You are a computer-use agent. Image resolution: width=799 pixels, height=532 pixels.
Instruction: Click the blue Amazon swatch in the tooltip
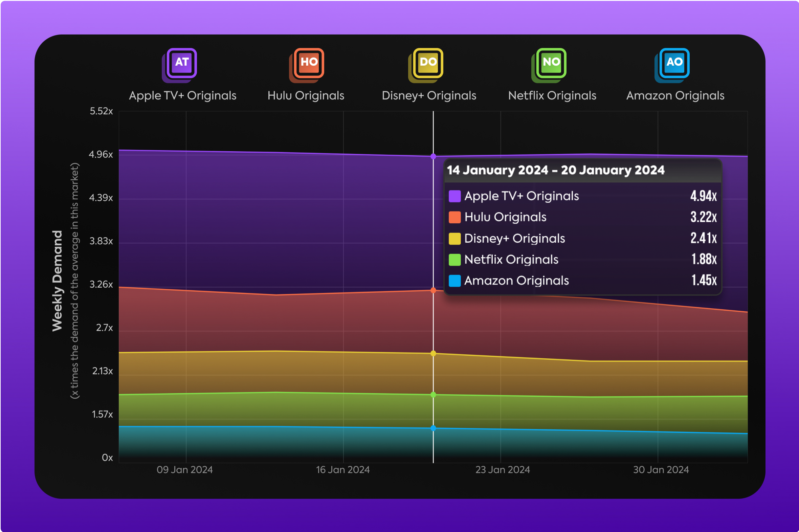click(x=454, y=281)
